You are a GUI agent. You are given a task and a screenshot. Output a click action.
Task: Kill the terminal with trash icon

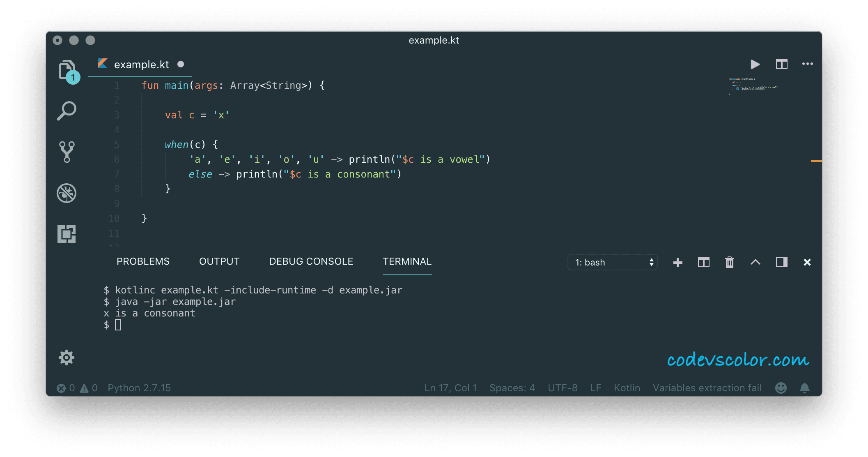click(x=730, y=262)
